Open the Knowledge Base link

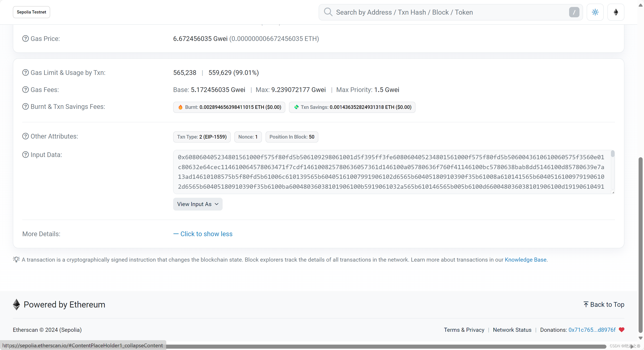tap(525, 260)
